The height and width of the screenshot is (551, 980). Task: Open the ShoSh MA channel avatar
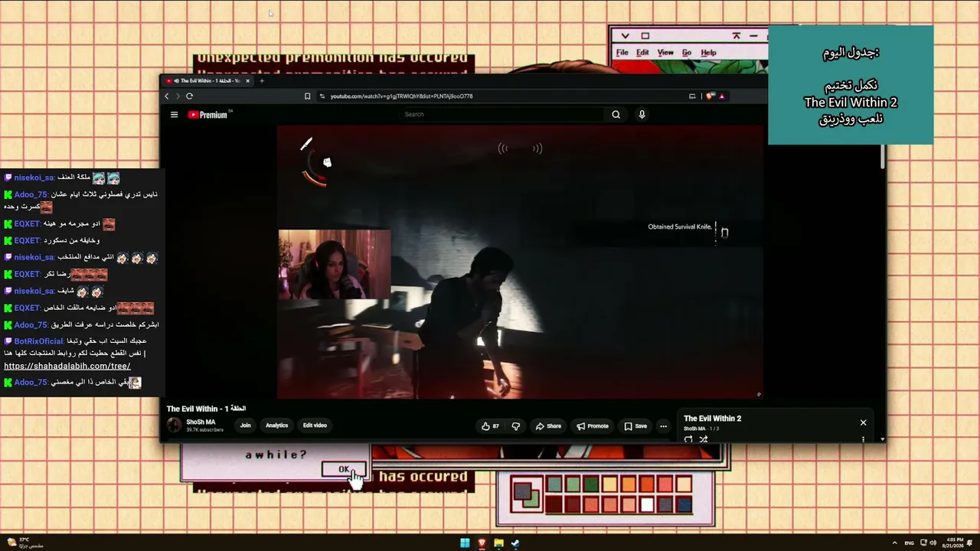pyautogui.click(x=175, y=425)
